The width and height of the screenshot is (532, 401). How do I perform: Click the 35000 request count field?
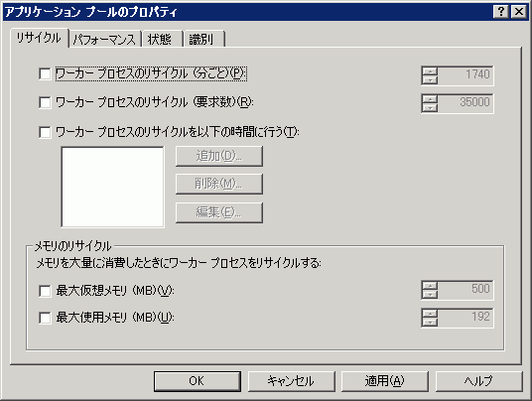pyautogui.click(x=465, y=103)
